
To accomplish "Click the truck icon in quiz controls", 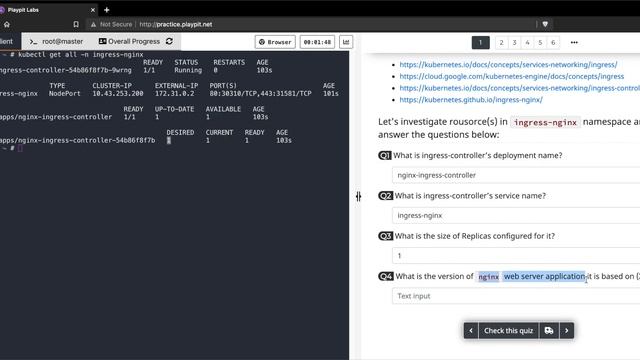I will [x=549, y=331].
